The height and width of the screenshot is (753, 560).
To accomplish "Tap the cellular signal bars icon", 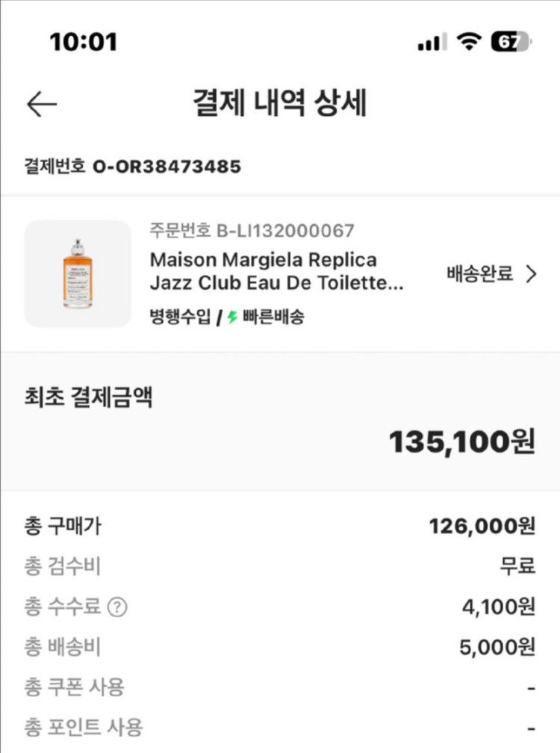I will tap(432, 43).
